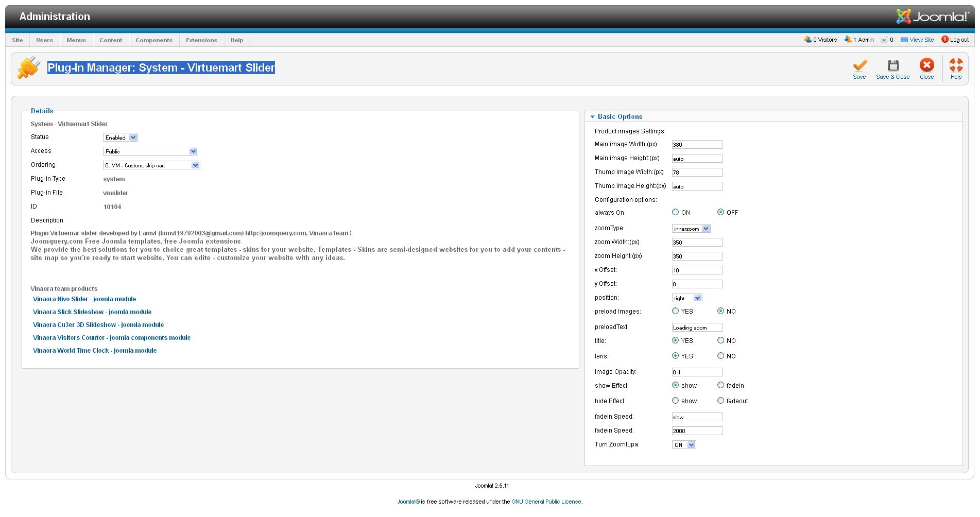Open the Content menu
Image resolution: width=980 pixels, height=517 pixels.
click(111, 40)
